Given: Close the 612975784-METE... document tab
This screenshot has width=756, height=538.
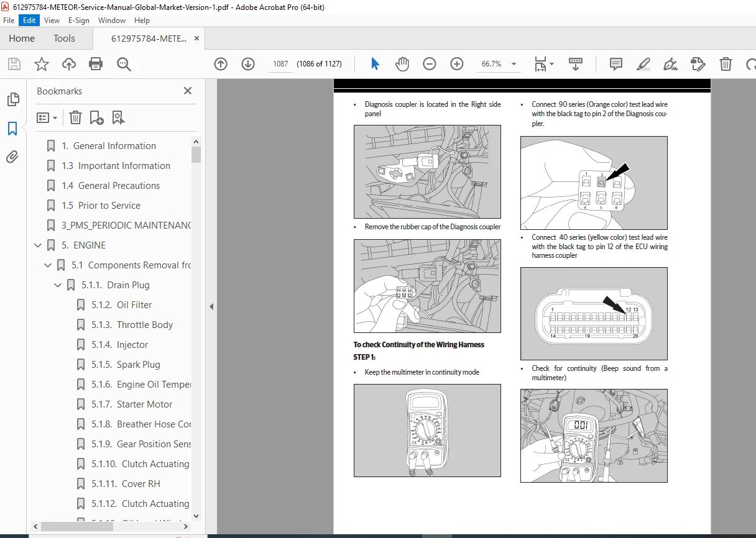Looking at the screenshot, I should (x=197, y=39).
